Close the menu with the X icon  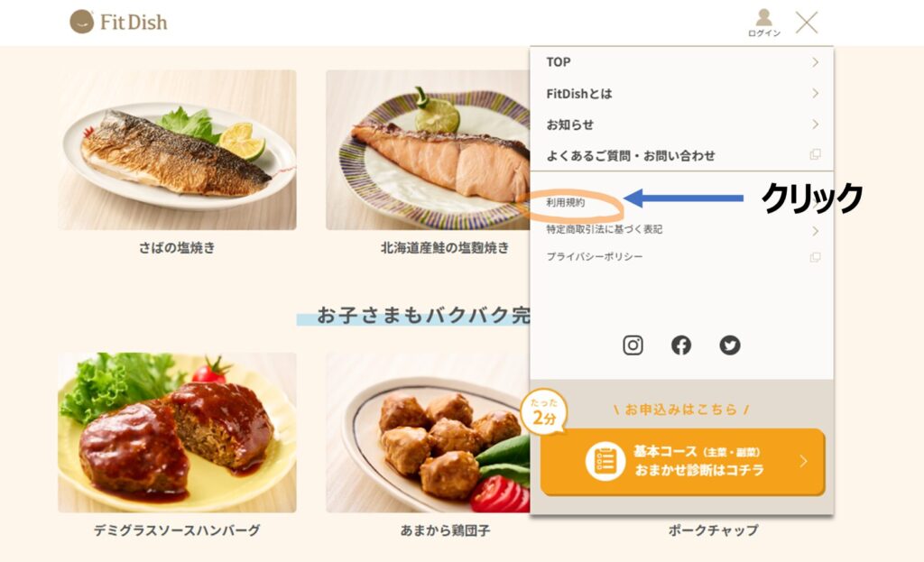[x=806, y=23]
